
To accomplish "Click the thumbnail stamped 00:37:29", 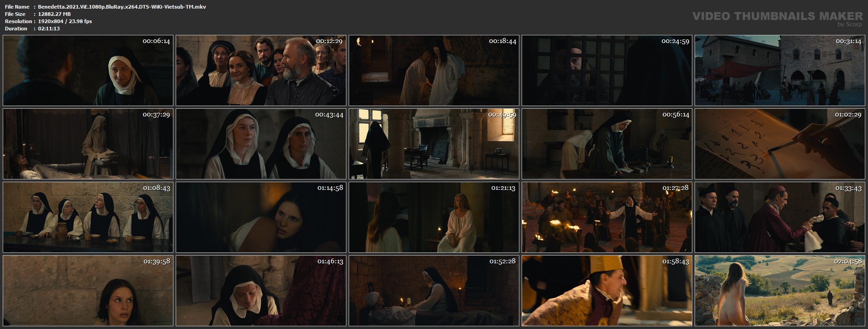I will (88, 144).
